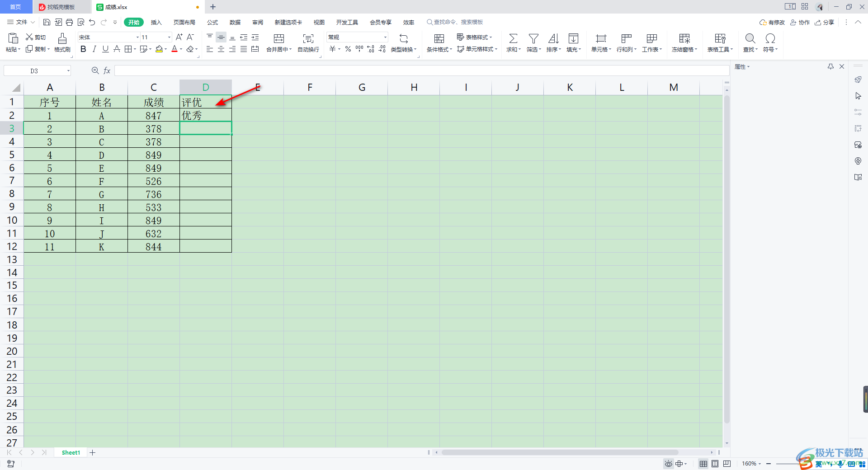
Task: Align text to the right
Action: 232,49
